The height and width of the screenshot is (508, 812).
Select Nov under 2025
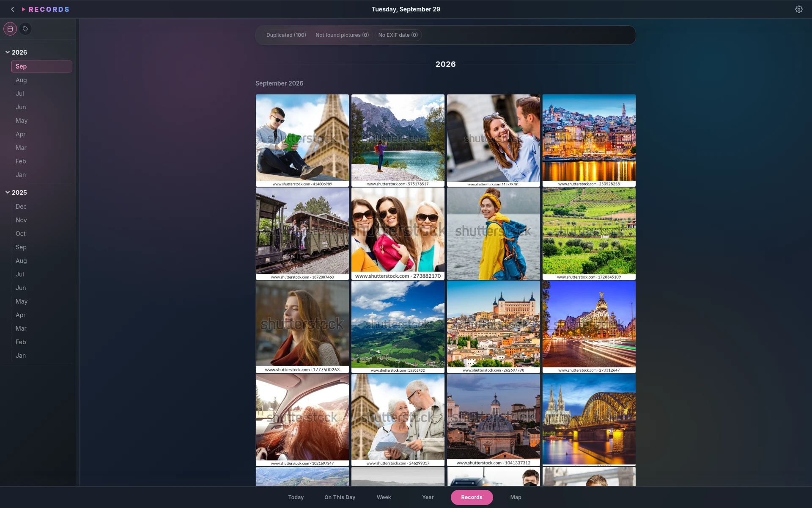41,220
